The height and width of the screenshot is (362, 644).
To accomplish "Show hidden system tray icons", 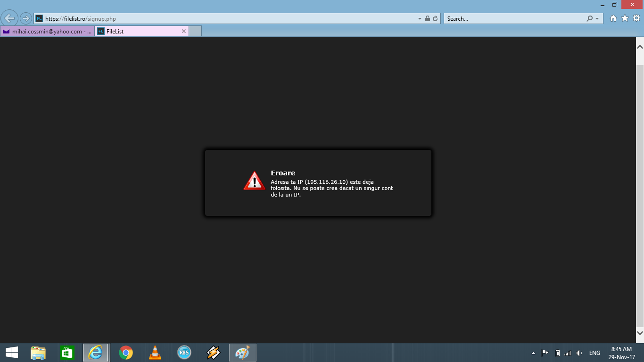I will pos(533,353).
